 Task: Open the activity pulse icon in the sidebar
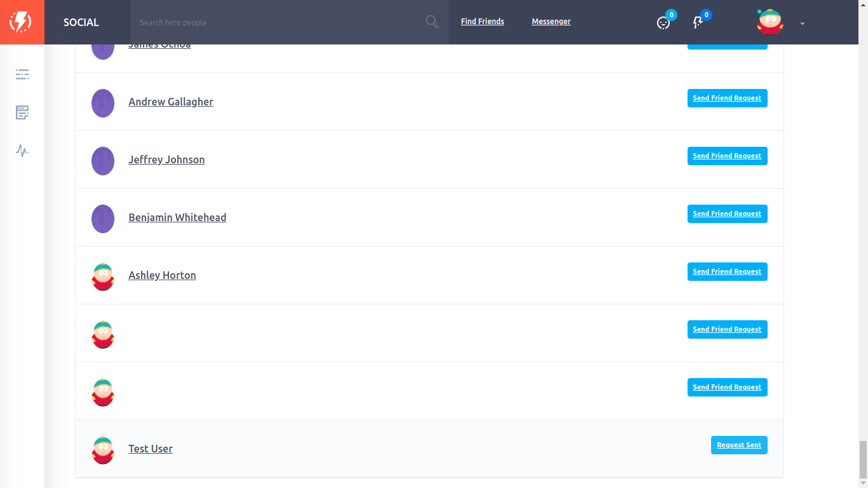[x=22, y=151]
